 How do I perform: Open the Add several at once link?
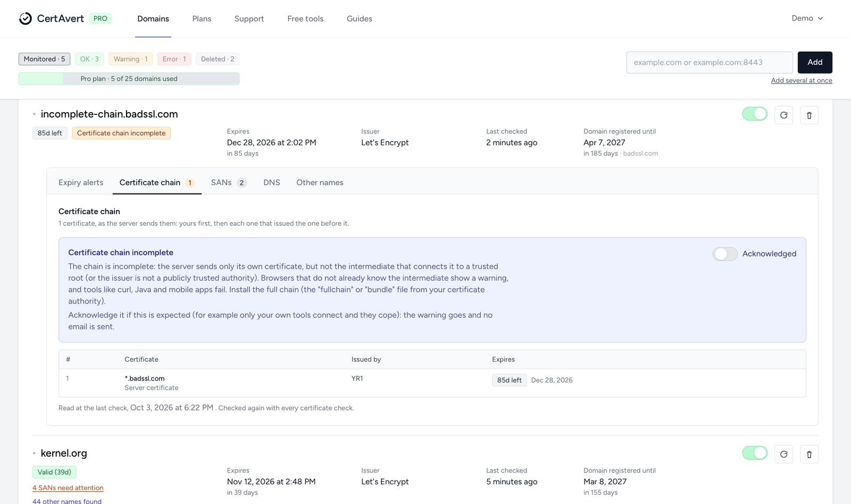tap(802, 81)
